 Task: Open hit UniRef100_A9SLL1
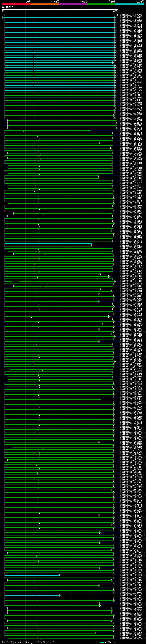coord(131,20)
